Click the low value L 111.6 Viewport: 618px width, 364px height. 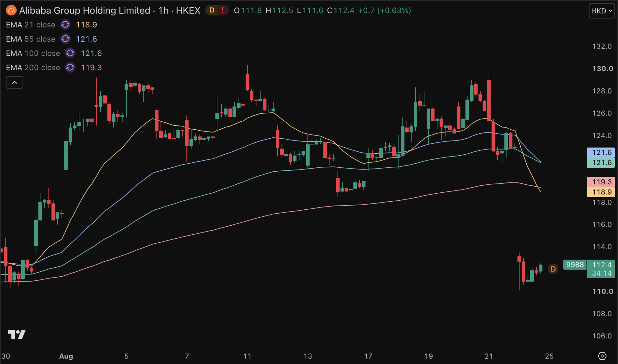pyautogui.click(x=310, y=11)
